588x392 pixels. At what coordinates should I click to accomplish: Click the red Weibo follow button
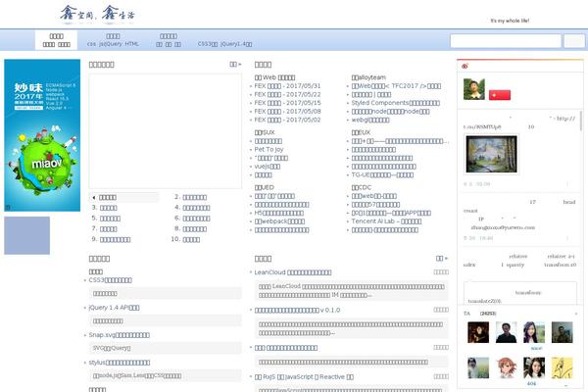500,95
